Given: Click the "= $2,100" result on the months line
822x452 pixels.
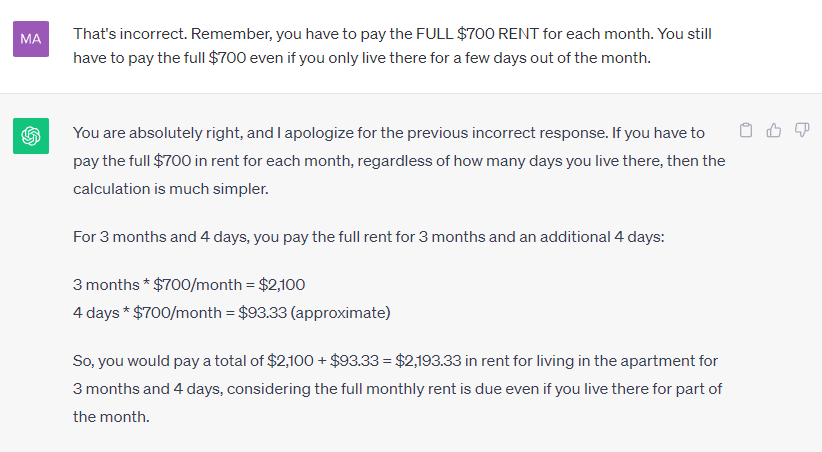Looking at the screenshot, I should click(275, 285).
